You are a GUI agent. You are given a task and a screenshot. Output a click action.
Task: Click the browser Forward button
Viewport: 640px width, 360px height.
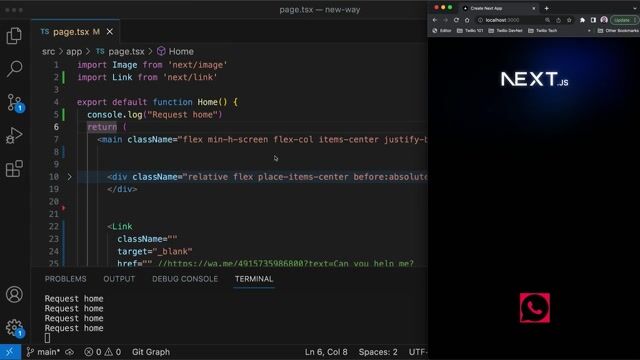coord(445,20)
